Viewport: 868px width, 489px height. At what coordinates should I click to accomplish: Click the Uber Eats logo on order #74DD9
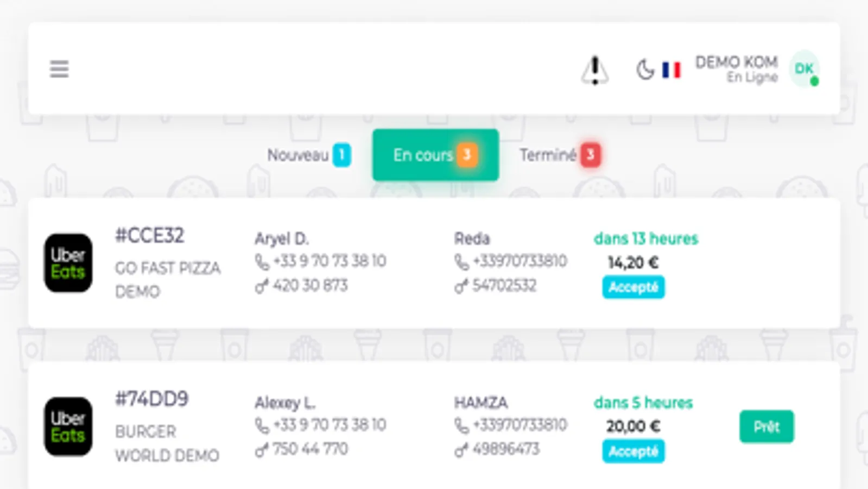[x=67, y=427]
